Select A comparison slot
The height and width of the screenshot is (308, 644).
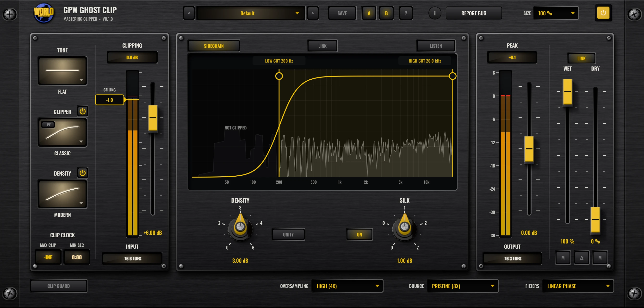(369, 13)
